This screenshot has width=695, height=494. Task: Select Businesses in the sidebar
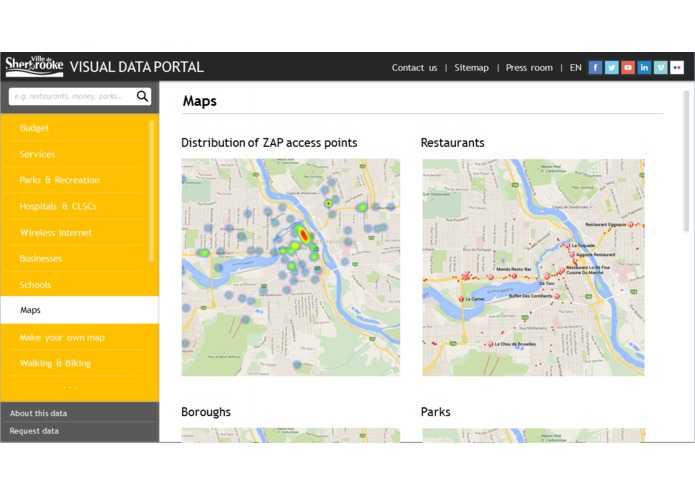pyautogui.click(x=41, y=258)
